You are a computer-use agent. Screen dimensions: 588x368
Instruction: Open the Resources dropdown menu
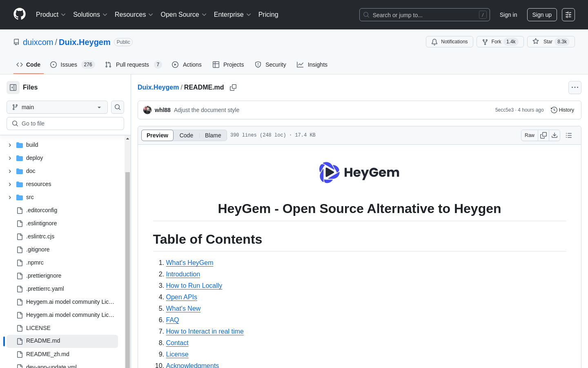click(x=134, y=15)
